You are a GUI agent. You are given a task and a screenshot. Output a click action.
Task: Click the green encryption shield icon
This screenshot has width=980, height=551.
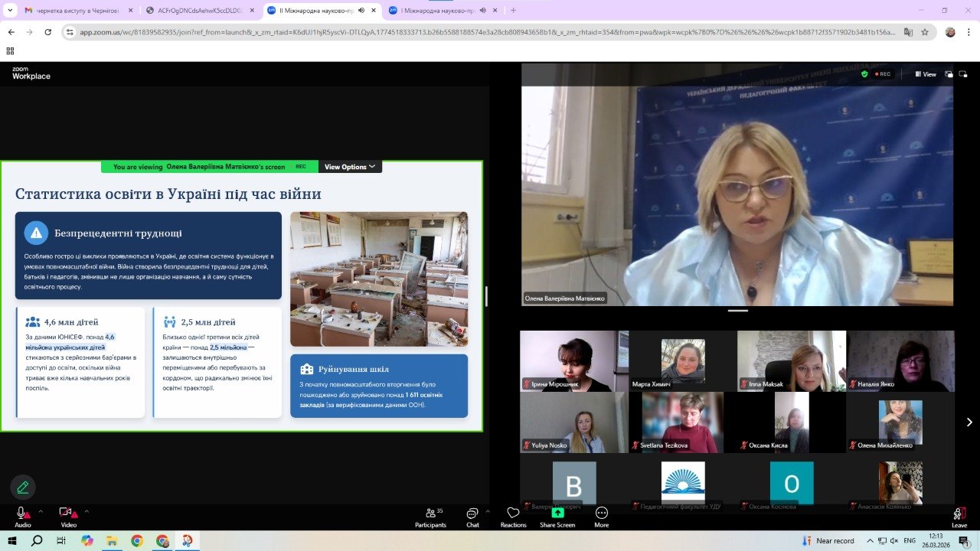[864, 74]
